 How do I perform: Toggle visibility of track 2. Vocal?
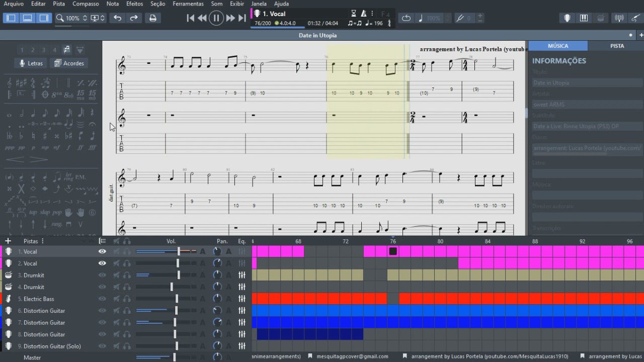pos(102,263)
